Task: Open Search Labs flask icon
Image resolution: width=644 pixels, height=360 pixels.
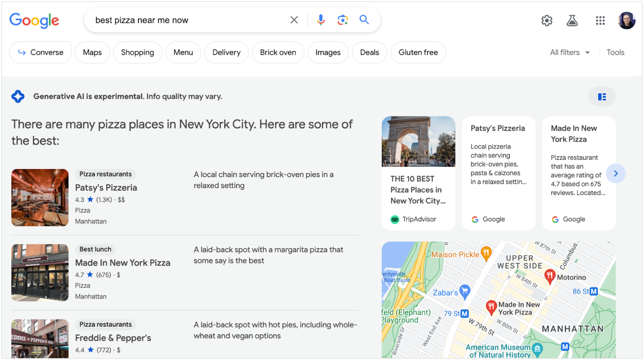Action: 572,21
